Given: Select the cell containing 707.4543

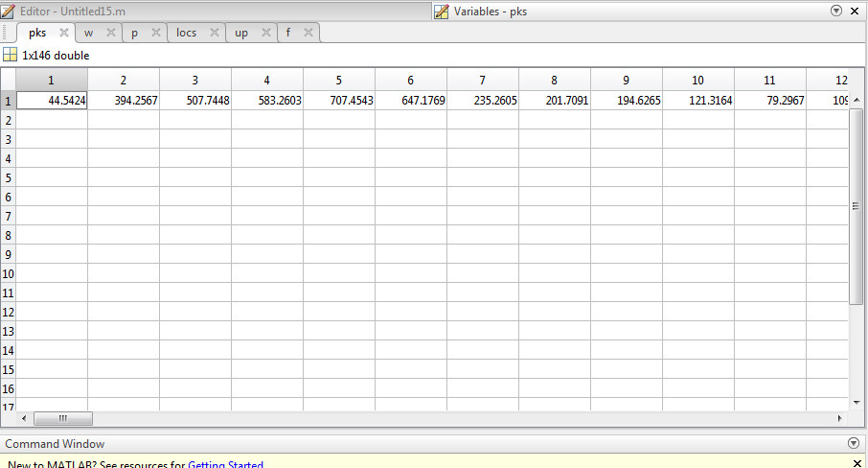Looking at the screenshot, I should (339, 101).
